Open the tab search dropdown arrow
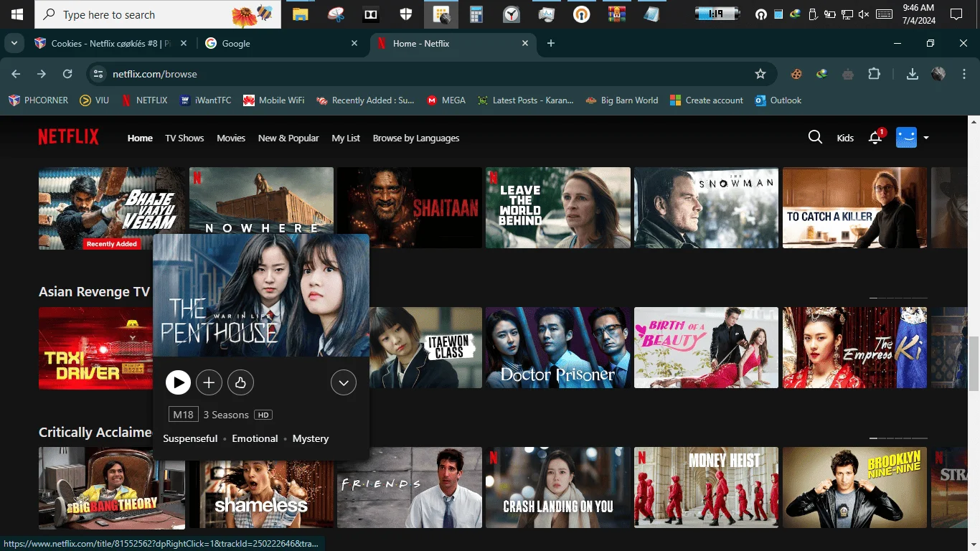The width and height of the screenshot is (980, 551). click(x=14, y=43)
